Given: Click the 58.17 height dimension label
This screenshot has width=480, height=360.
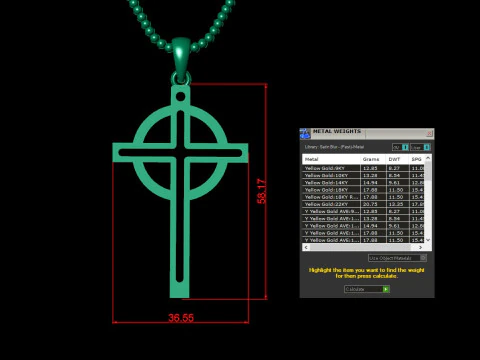Looking at the screenshot, I should pos(262,191).
